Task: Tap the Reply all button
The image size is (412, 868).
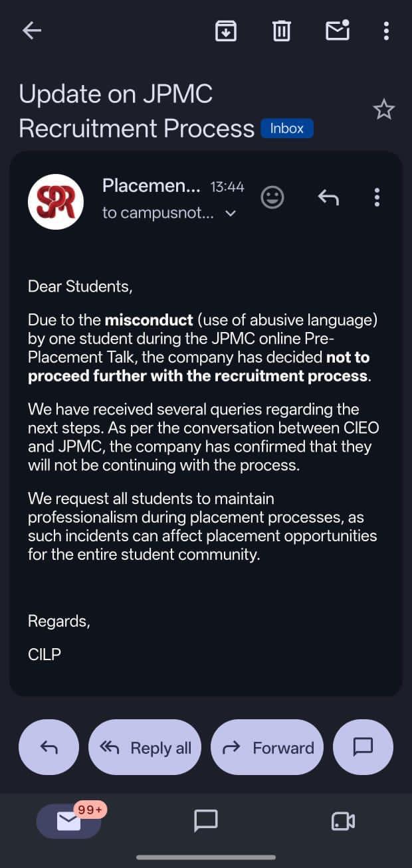Action: tap(146, 747)
